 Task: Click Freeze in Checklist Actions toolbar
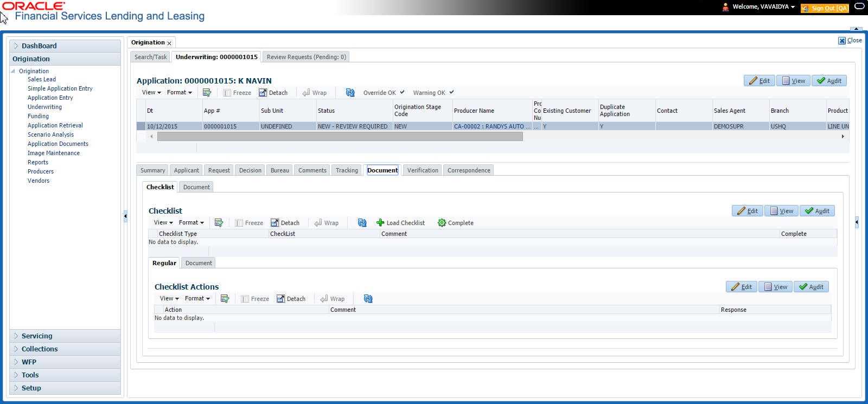pos(255,299)
